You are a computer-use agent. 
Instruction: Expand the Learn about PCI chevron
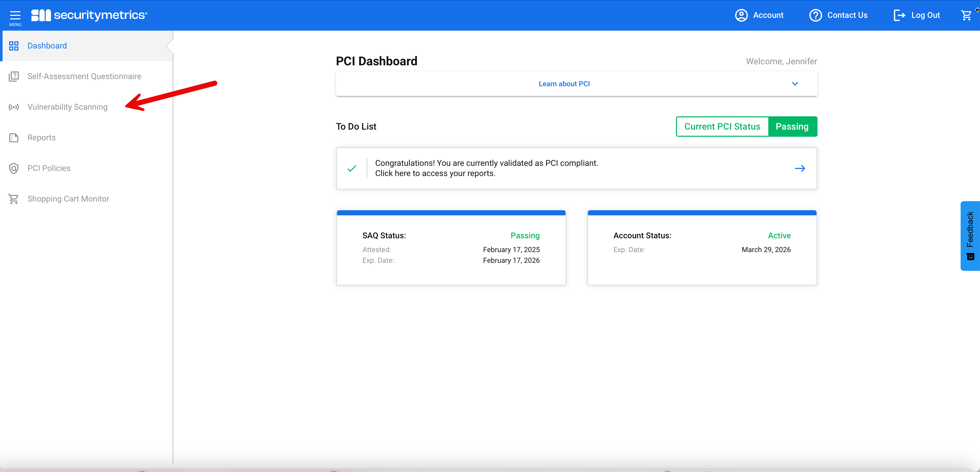click(x=795, y=84)
